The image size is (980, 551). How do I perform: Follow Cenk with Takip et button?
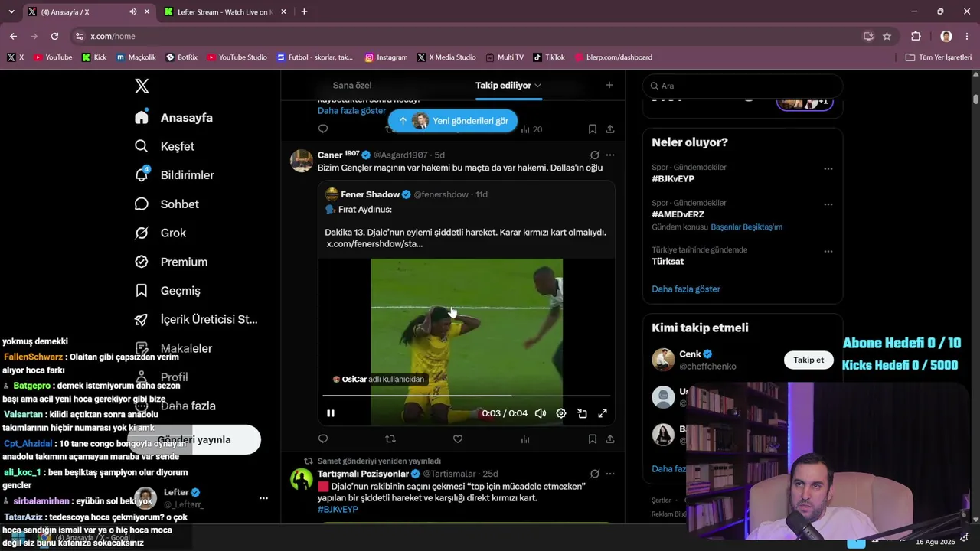click(808, 360)
